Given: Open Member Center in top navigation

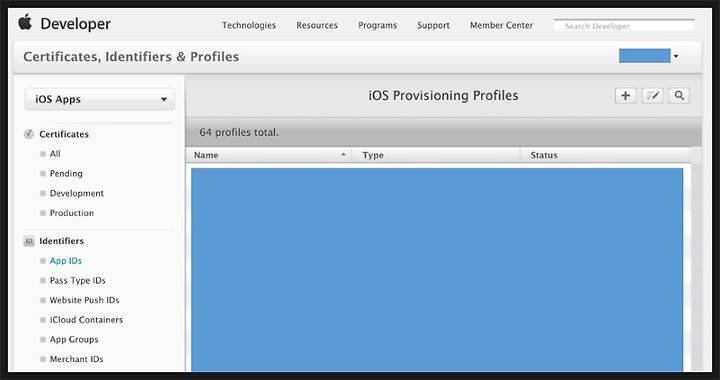Looking at the screenshot, I should (x=501, y=25).
